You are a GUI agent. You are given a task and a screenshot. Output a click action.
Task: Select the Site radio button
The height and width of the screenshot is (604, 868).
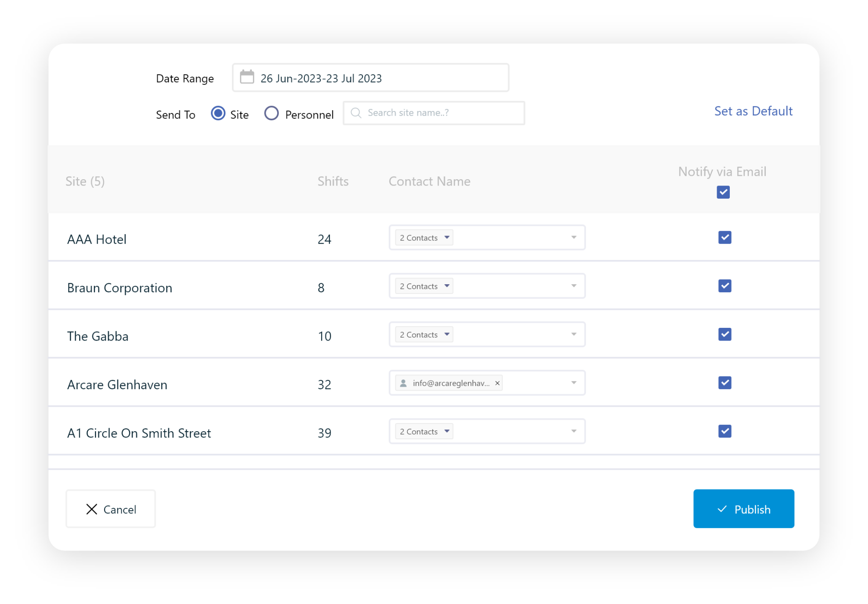[217, 113]
